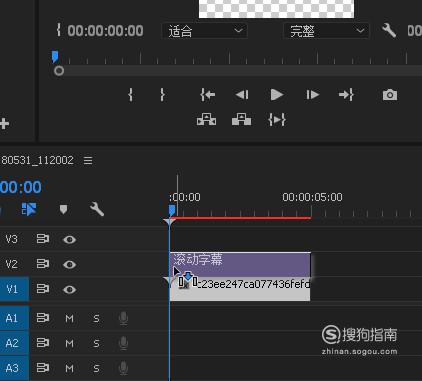Image resolution: width=422 pixels, height=381 pixels.
Task: Toggle linked selection in timeline
Action: [29, 210]
